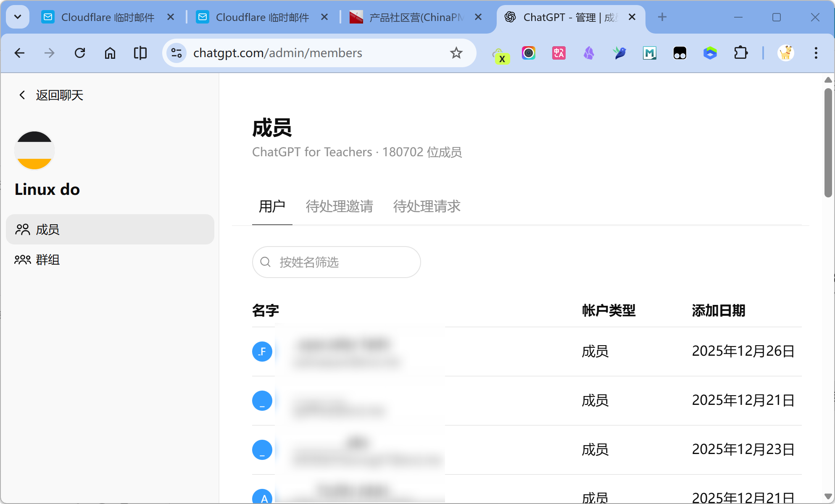Click the back arrow beside 返回聊天
This screenshot has height=504, width=835.
22,95
